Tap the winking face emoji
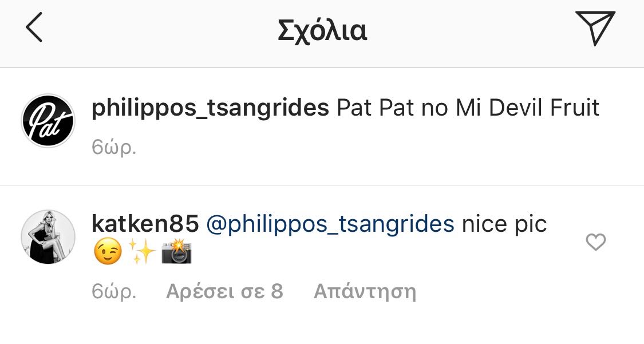 point(108,252)
